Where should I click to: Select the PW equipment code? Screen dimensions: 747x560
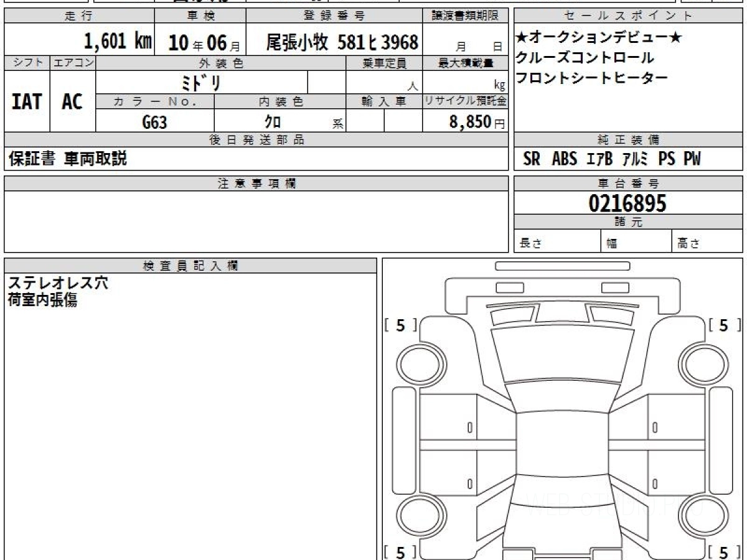click(x=692, y=159)
